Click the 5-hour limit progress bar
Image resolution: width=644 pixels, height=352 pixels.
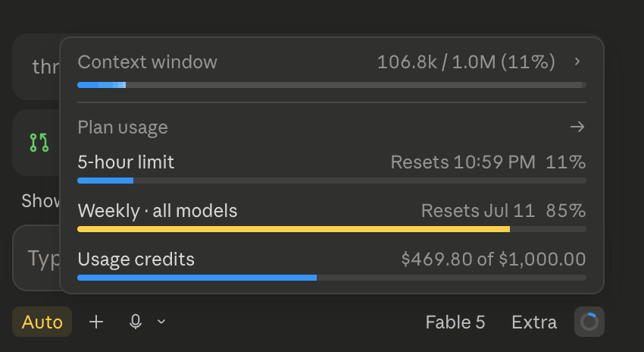(x=332, y=181)
